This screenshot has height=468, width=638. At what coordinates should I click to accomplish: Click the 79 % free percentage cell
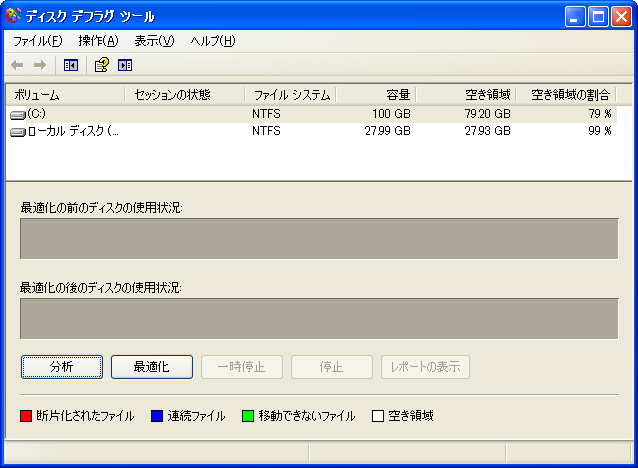point(600,114)
